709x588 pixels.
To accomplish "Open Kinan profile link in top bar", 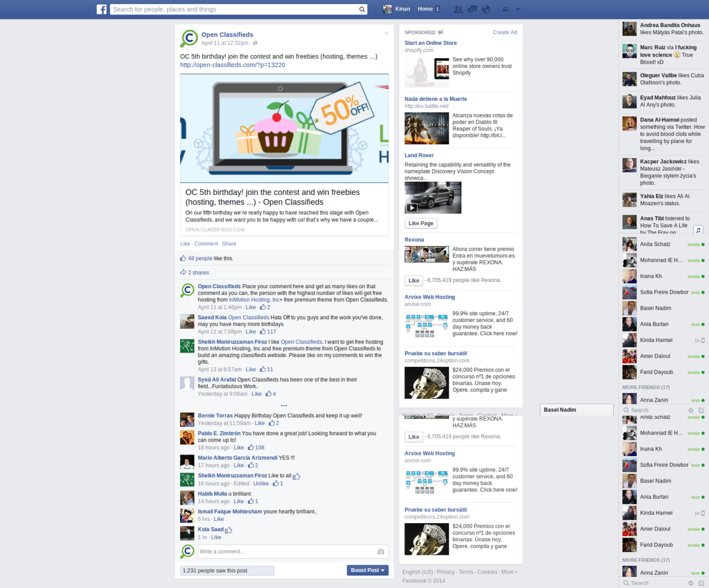I will [x=403, y=9].
